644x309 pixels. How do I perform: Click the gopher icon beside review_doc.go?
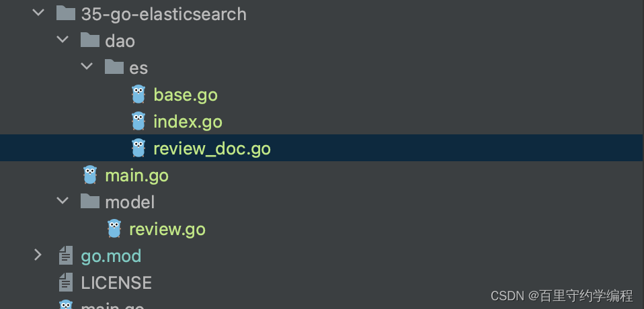[138, 148]
